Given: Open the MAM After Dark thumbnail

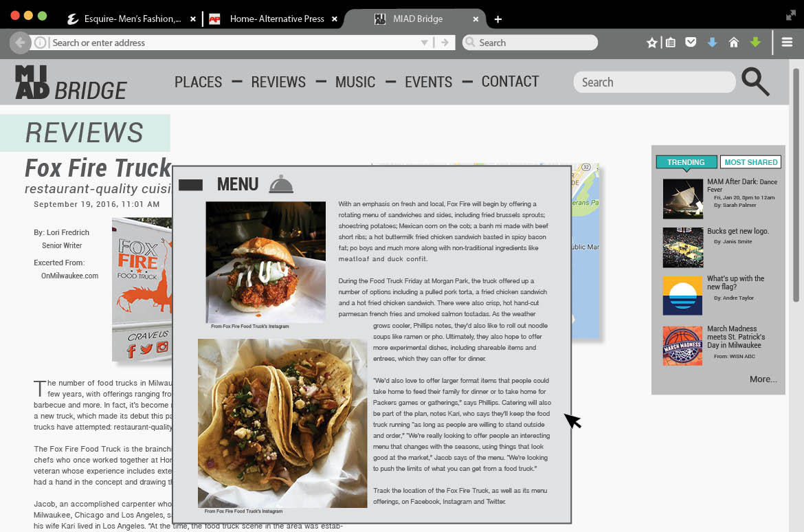Looking at the screenshot, I should [682, 199].
